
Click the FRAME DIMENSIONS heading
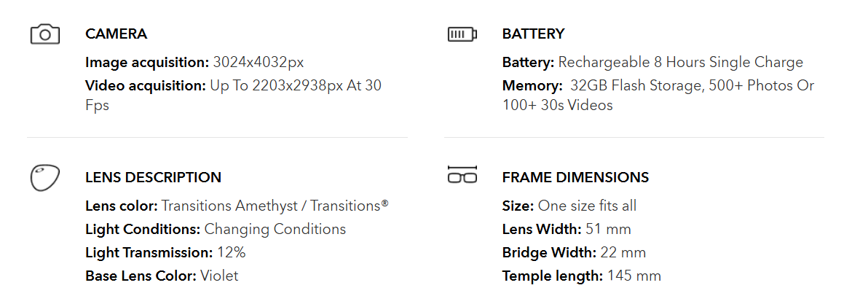point(575,177)
